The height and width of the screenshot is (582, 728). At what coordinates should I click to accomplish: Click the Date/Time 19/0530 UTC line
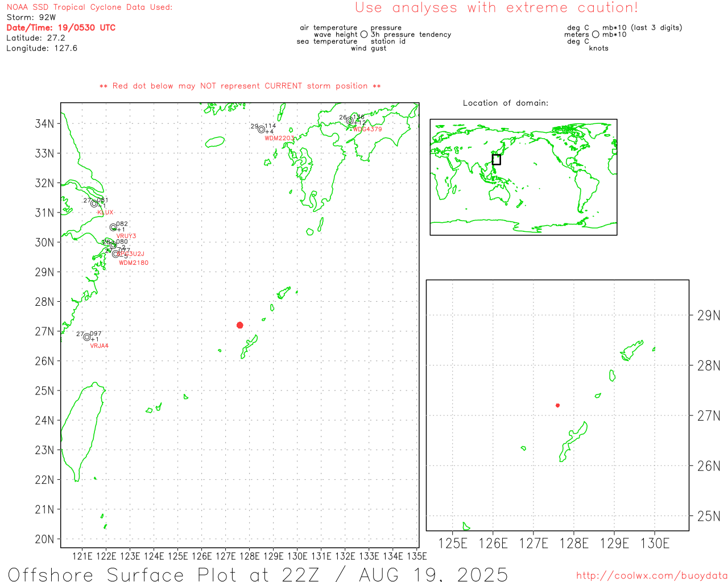[61, 28]
